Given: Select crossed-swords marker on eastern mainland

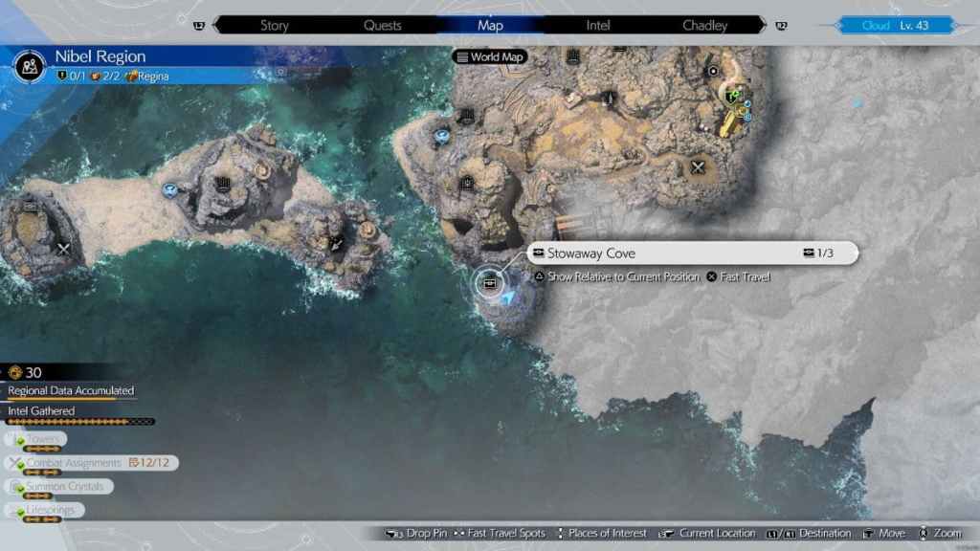Looking at the screenshot, I should [698, 167].
